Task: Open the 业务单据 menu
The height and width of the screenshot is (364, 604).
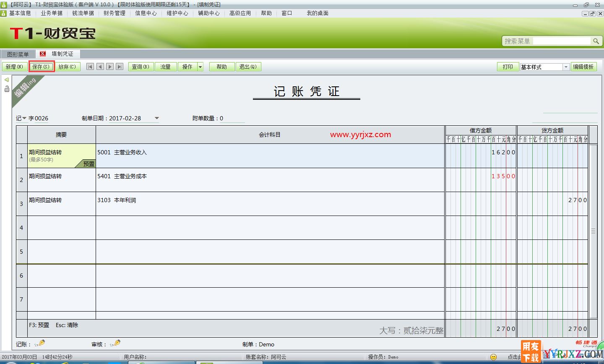Action: click(52, 13)
